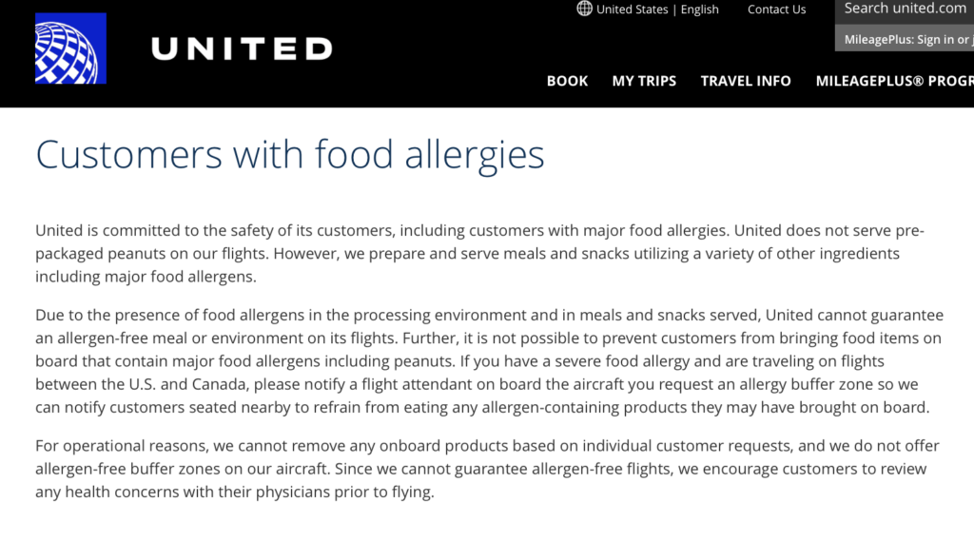Select the UNITED wordmark to go home

tap(241, 48)
